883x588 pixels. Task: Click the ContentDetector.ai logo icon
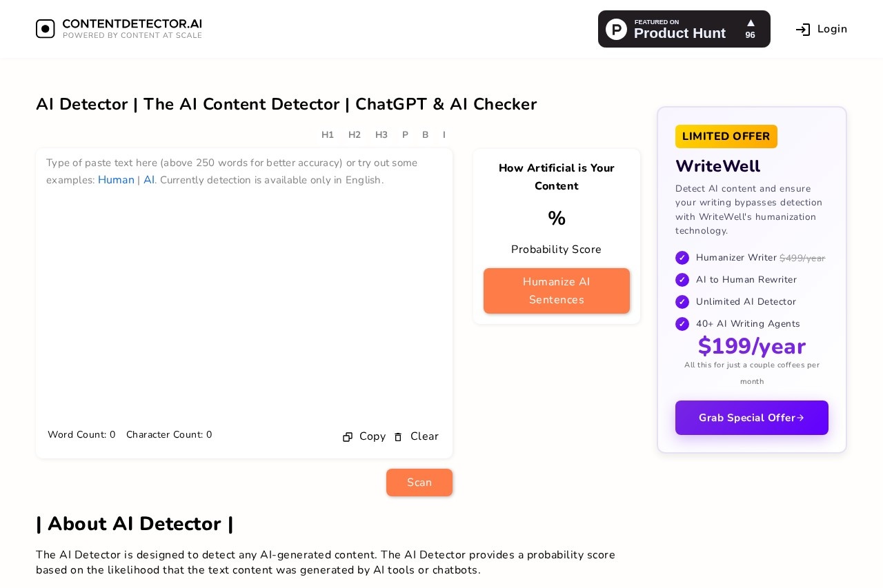point(45,28)
